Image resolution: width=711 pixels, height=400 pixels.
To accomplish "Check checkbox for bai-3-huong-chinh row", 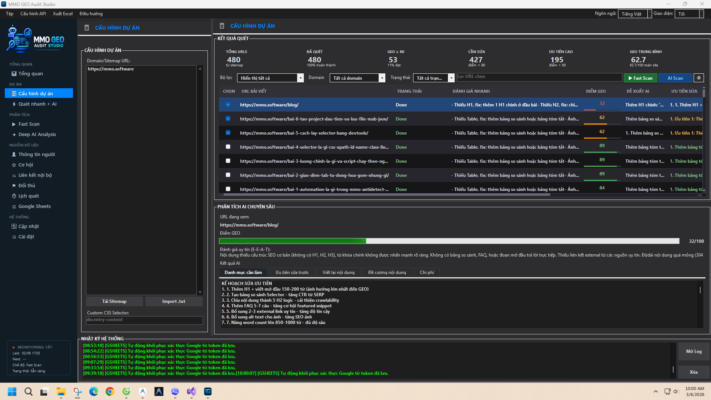I will [x=228, y=161].
